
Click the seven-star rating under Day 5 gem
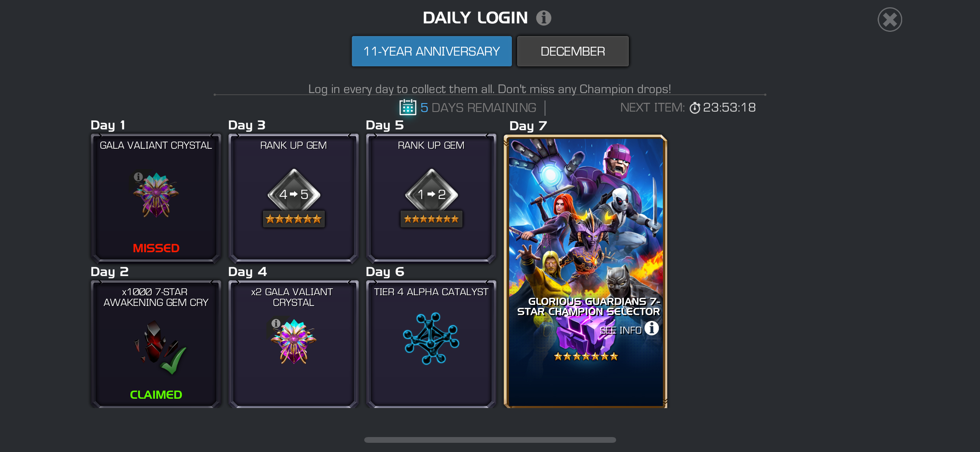click(431, 219)
